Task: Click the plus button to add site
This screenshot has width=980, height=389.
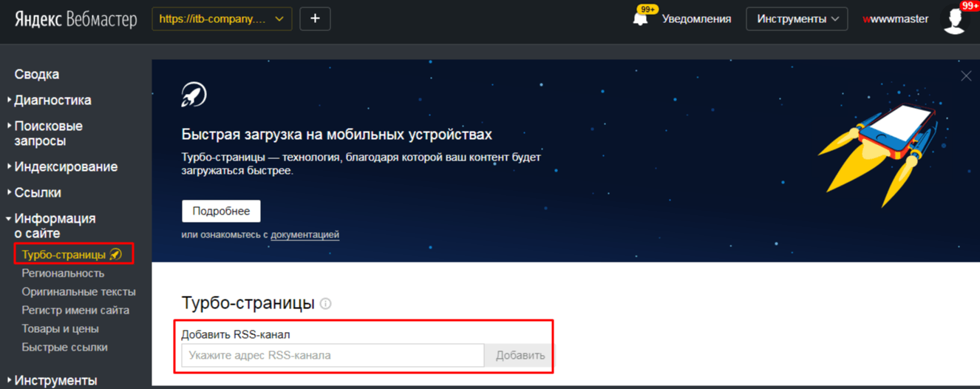Action: pos(315,19)
